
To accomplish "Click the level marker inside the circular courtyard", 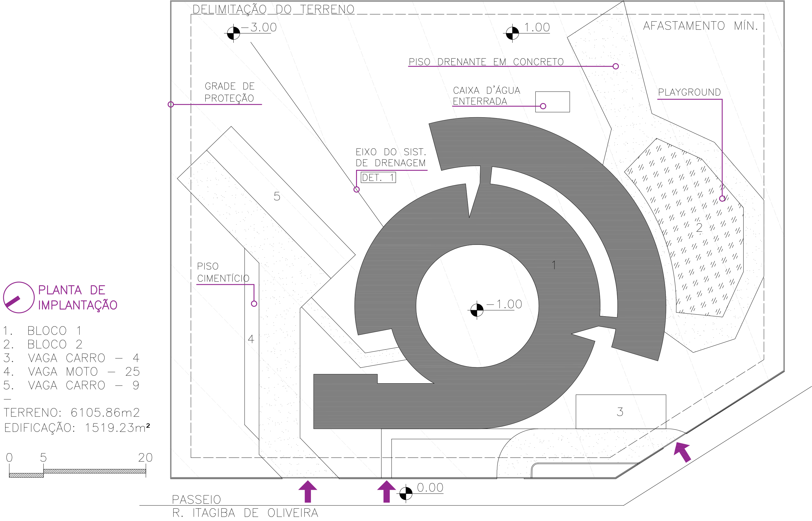I will click(477, 310).
